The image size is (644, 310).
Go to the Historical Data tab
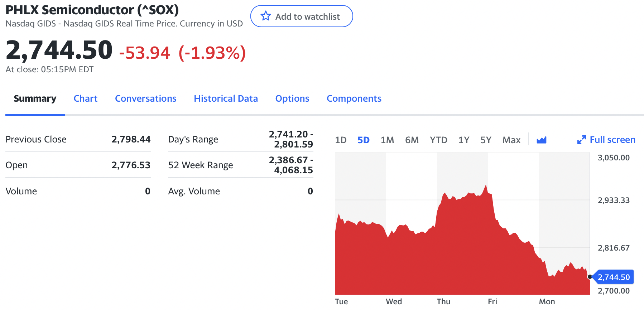point(226,98)
